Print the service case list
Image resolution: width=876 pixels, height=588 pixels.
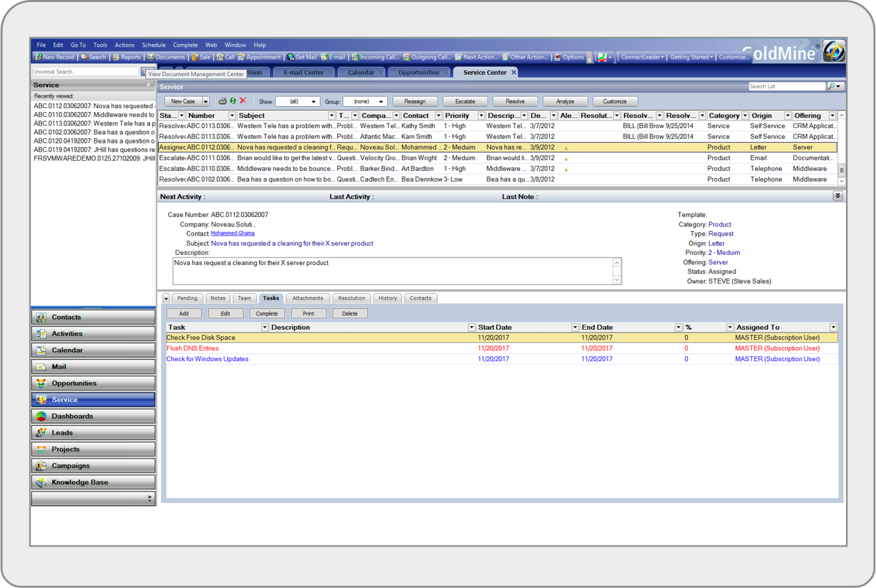(223, 101)
